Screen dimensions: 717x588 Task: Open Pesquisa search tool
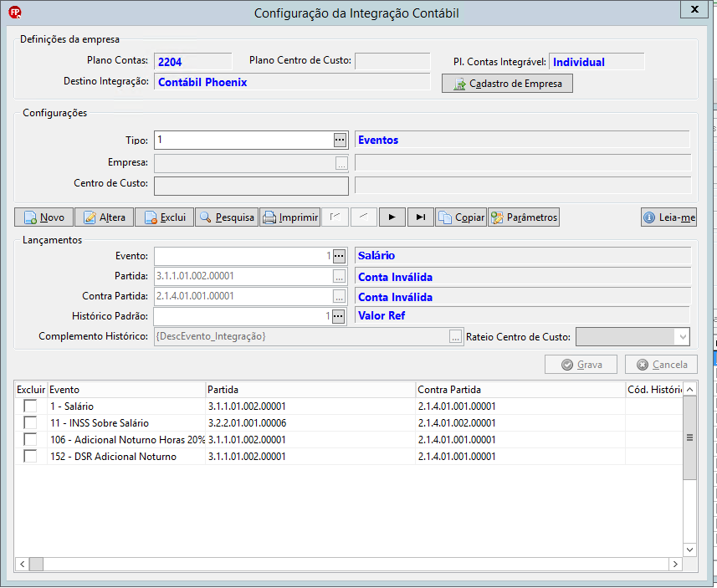[227, 217]
